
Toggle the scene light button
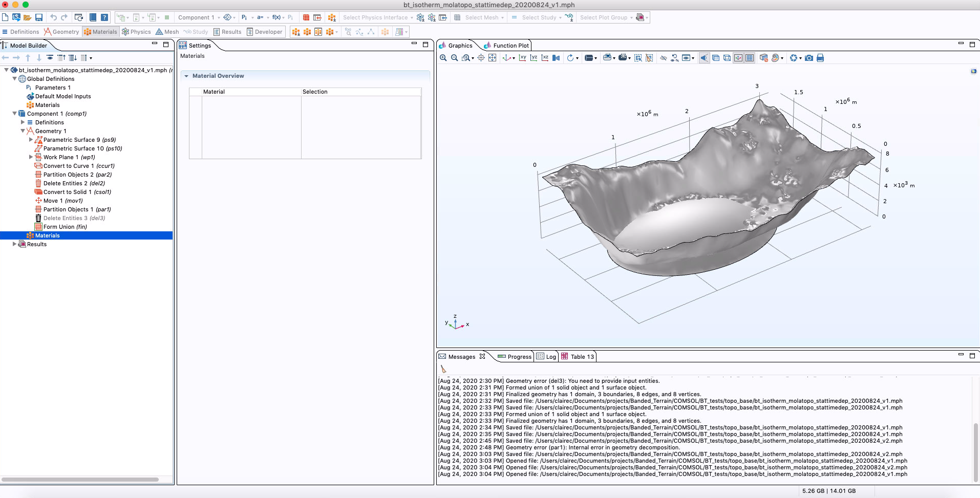coord(705,58)
